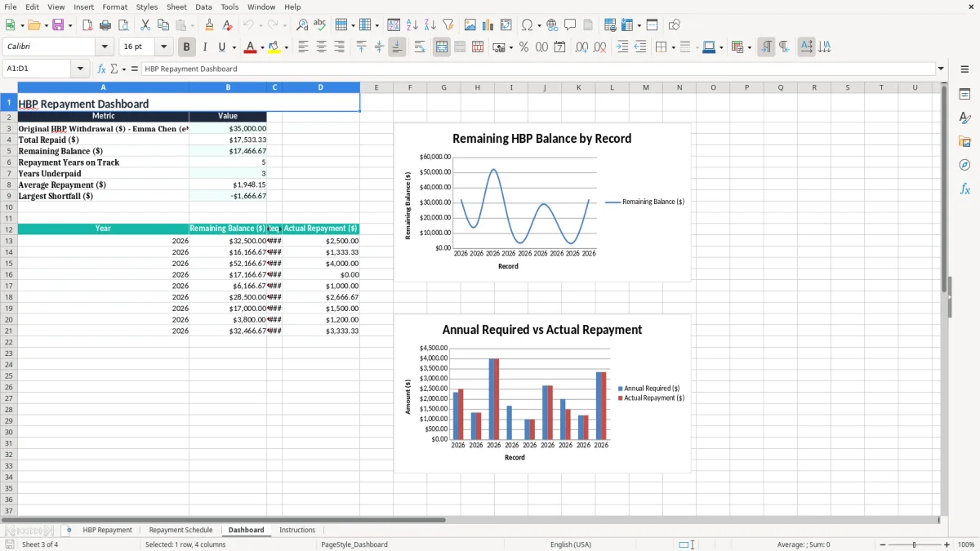This screenshot has width=980, height=551.
Task: Toggle Underline formatting button
Action: coord(222,47)
